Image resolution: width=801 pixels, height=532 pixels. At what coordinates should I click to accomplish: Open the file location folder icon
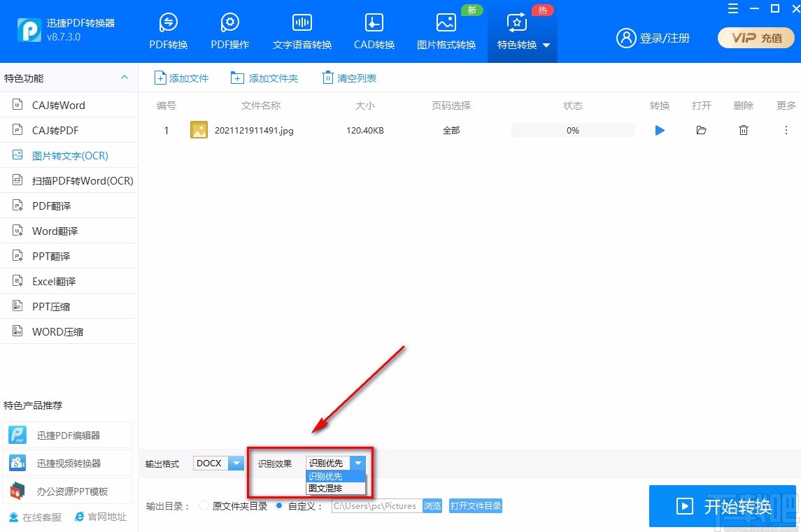(701, 130)
